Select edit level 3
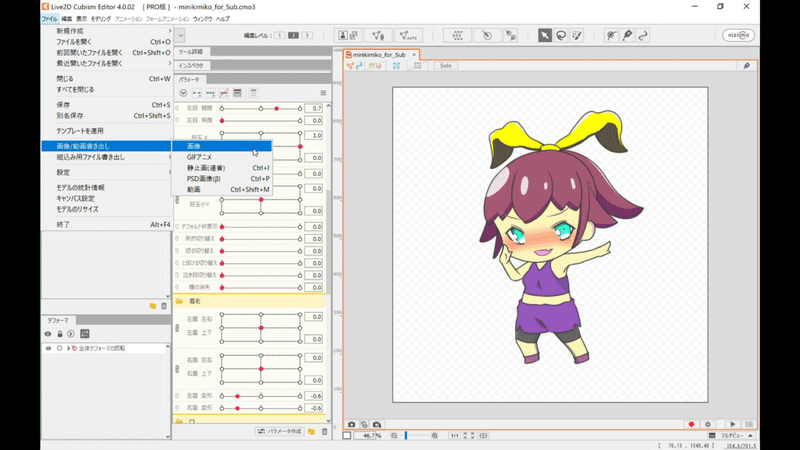 (307, 35)
